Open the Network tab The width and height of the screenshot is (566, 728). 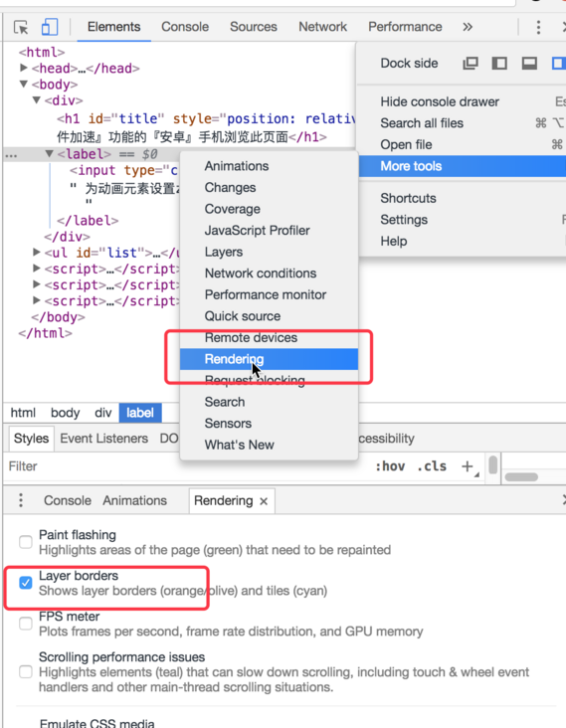(x=322, y=27)
